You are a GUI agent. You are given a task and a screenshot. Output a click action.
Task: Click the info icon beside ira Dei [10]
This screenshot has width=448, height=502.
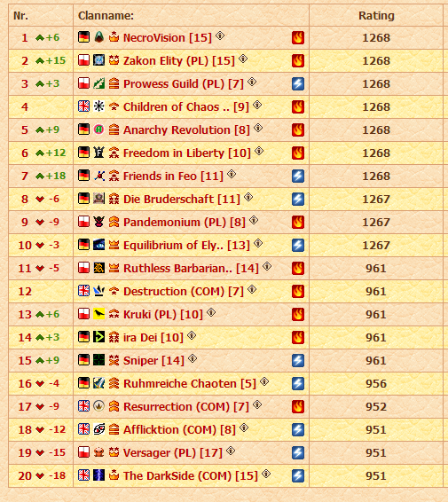[x=192, y=335]
